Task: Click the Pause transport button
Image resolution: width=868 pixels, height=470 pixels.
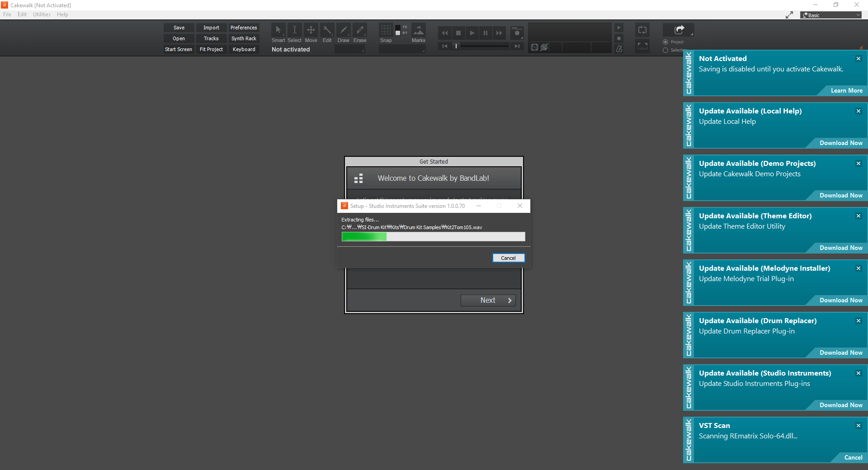Action: coord(486,33)
